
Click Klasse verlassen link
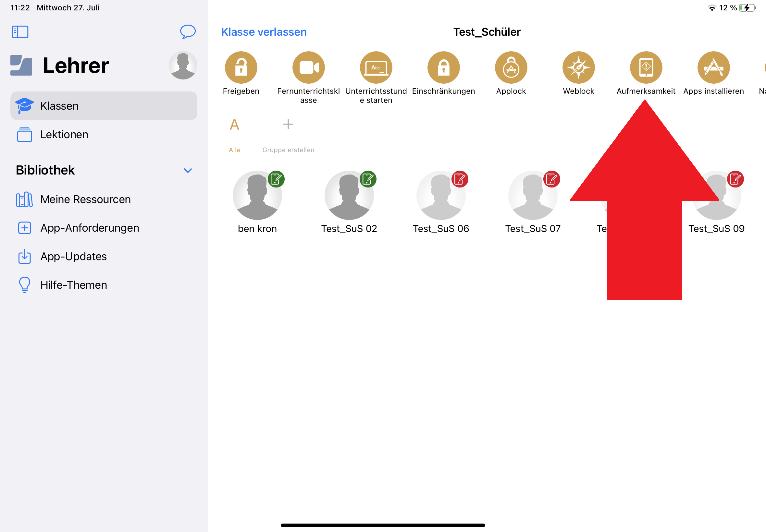pyautogui.click(x=264, y=32)
